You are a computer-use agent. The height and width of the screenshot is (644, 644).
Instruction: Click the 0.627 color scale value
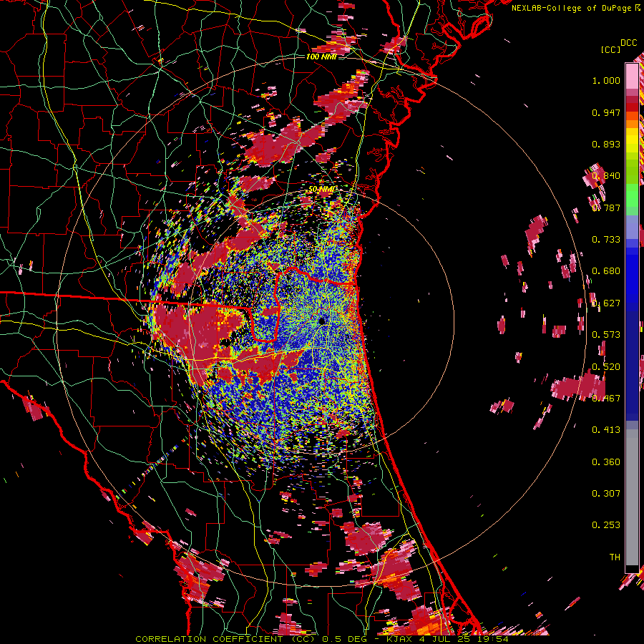point(606,303)
